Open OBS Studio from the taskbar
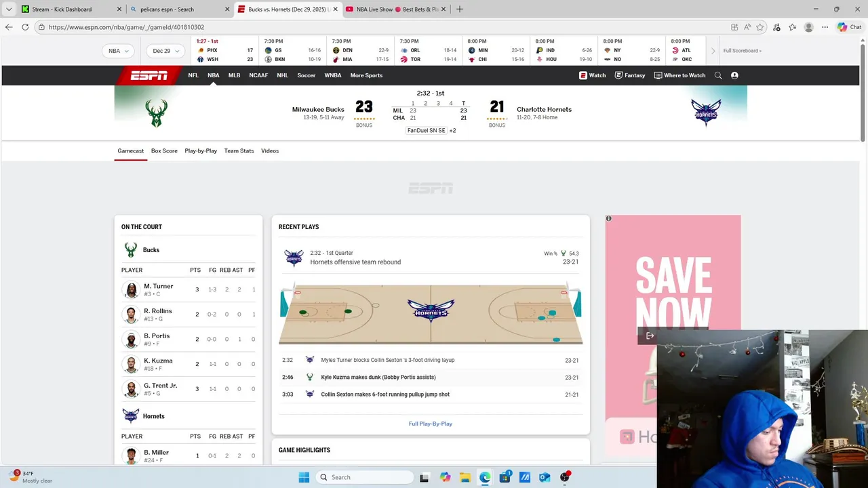 (x=565, y=477)
